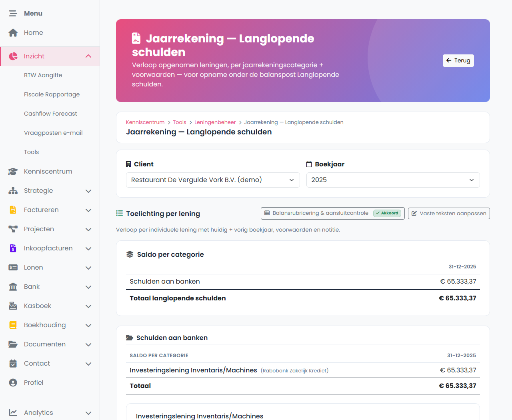The width and height of the screenshot is (512, 420).
Task: Click the Documenten folder icon
Action: point(13,344)
